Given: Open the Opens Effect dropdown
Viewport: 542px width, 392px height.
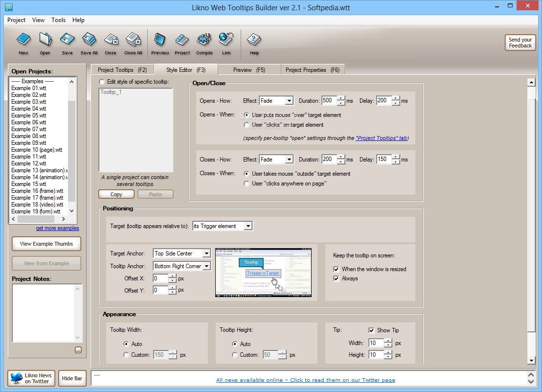Looking at the screenshot, I should pyautogui.click(x=289, y=101).
